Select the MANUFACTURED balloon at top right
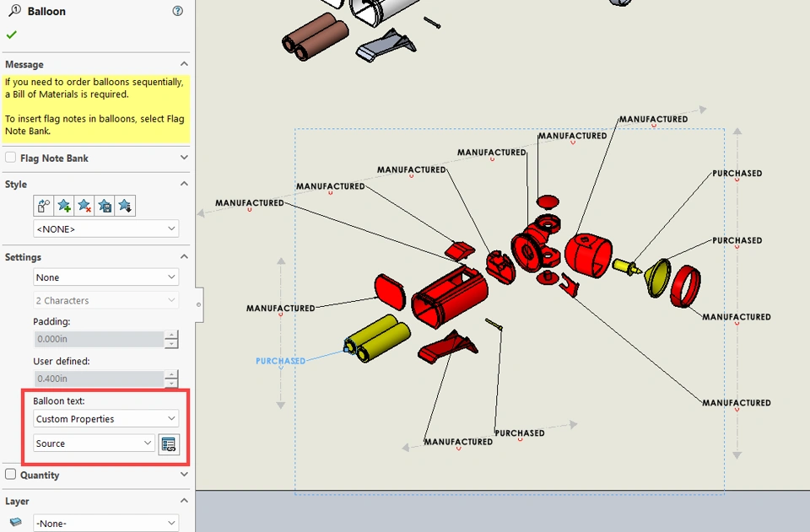 [653, 119]
